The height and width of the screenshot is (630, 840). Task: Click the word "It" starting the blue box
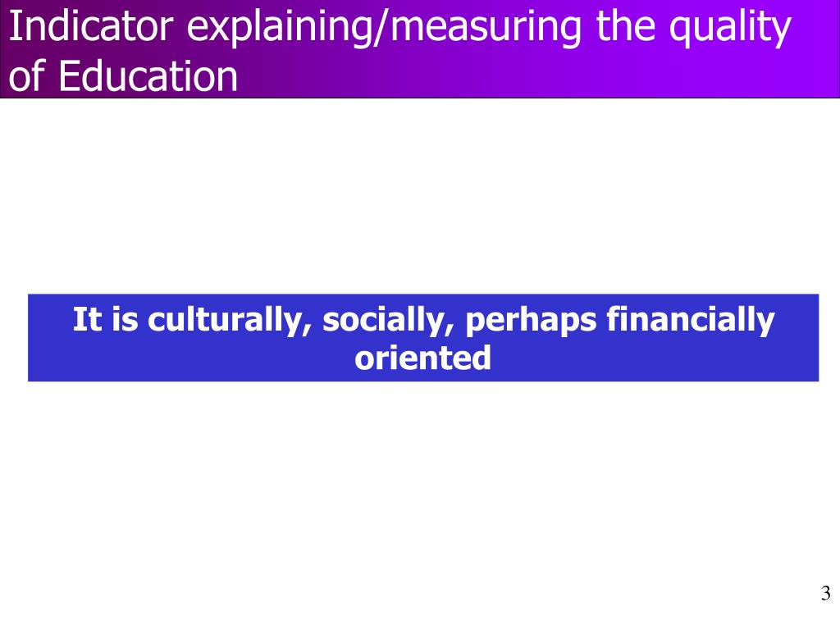[x=87, y=319]
